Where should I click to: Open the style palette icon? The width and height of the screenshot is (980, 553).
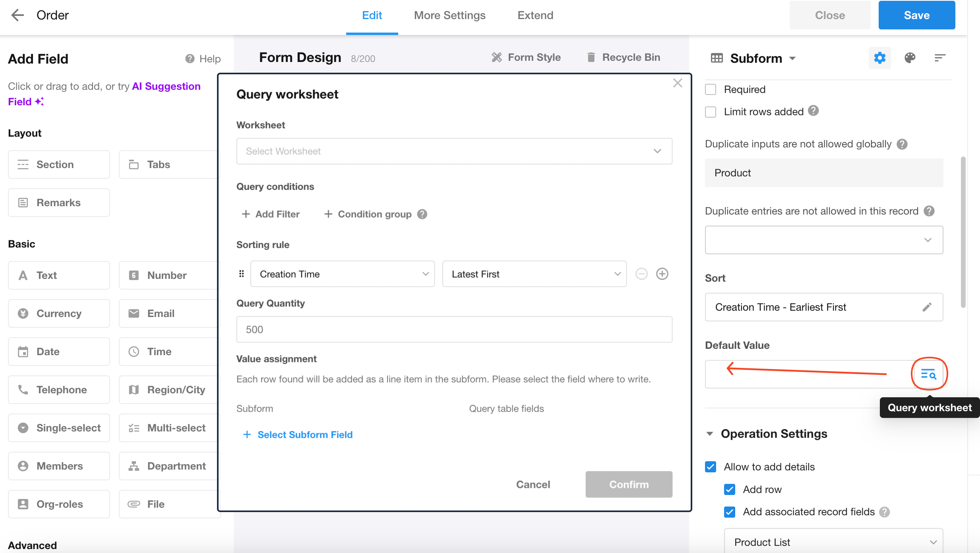[x=910, y=58]
